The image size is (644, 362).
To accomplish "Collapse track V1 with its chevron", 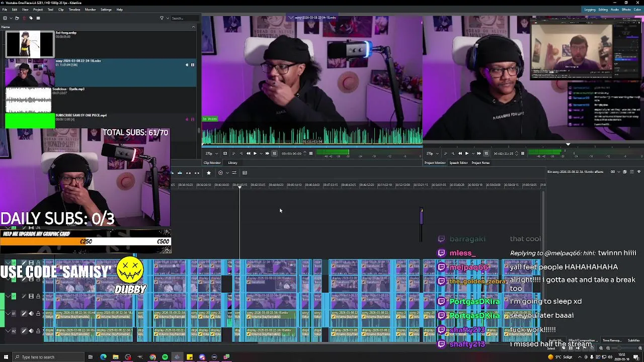I will pos(8,296).
